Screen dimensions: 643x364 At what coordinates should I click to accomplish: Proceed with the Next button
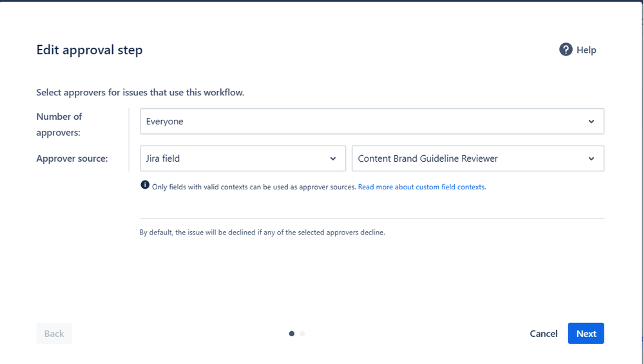(586, 333)
